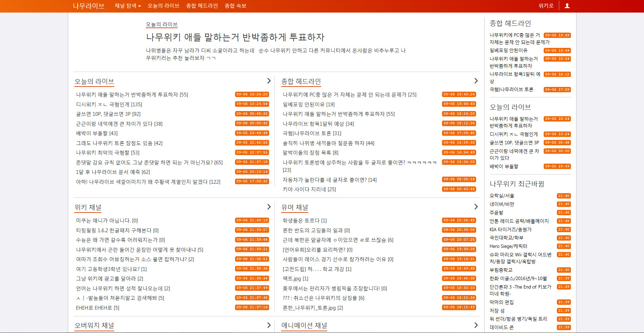Open post 일베포밍 안된이유 [19]
Screen dimensions: 644x333
click(308, 105)
